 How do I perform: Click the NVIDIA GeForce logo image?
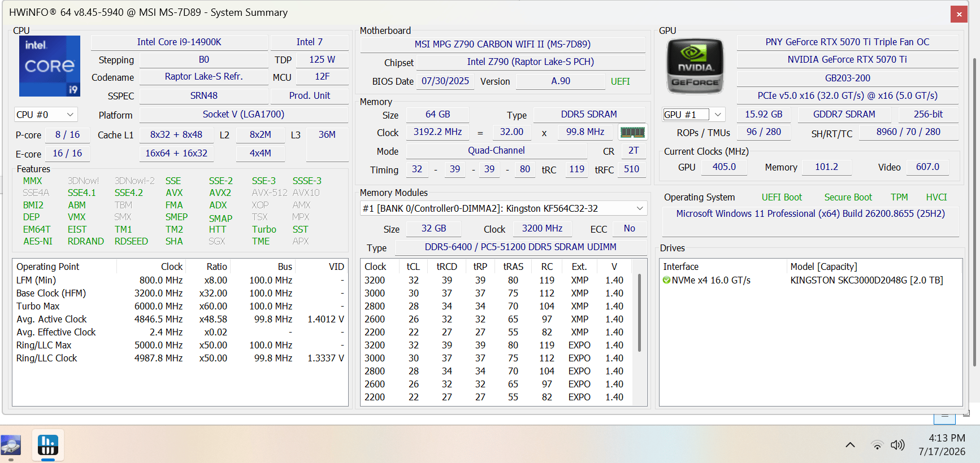tap(695, 66)
